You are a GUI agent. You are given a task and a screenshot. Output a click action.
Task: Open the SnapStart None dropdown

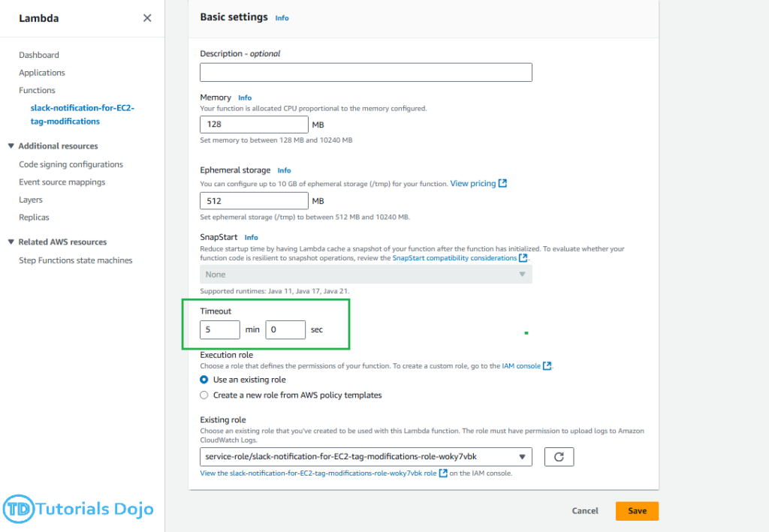(366, 275)
